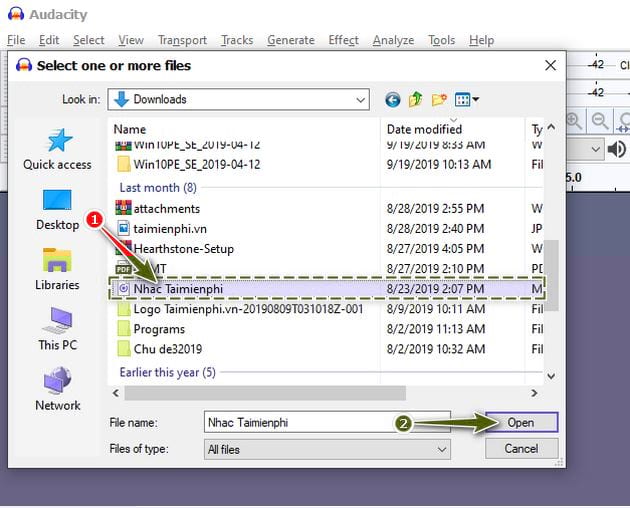Click the taimienphi.vn image file icon
The height and width of the screenshot is (508, 630).
(x=123, y=228)
